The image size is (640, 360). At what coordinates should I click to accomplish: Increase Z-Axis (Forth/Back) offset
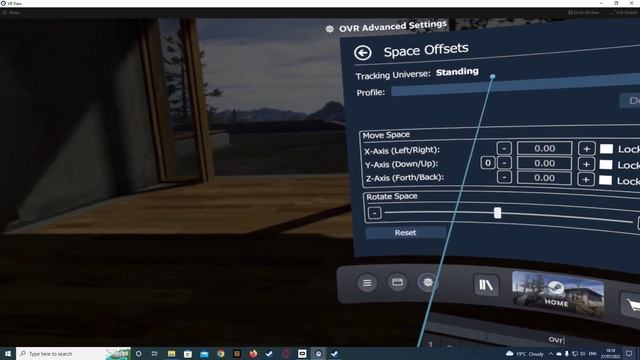586,180
